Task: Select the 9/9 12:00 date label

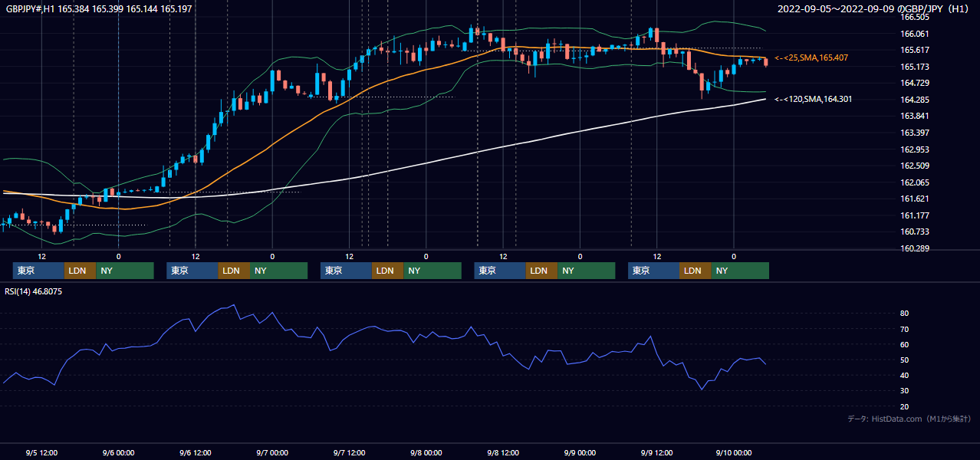Action: 656,452
